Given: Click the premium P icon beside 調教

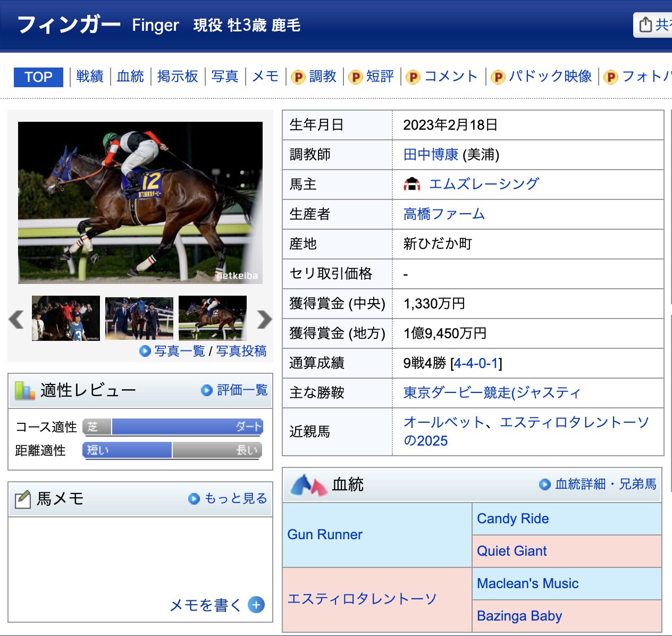Looking at the screenshot, I should click(298, 78).
